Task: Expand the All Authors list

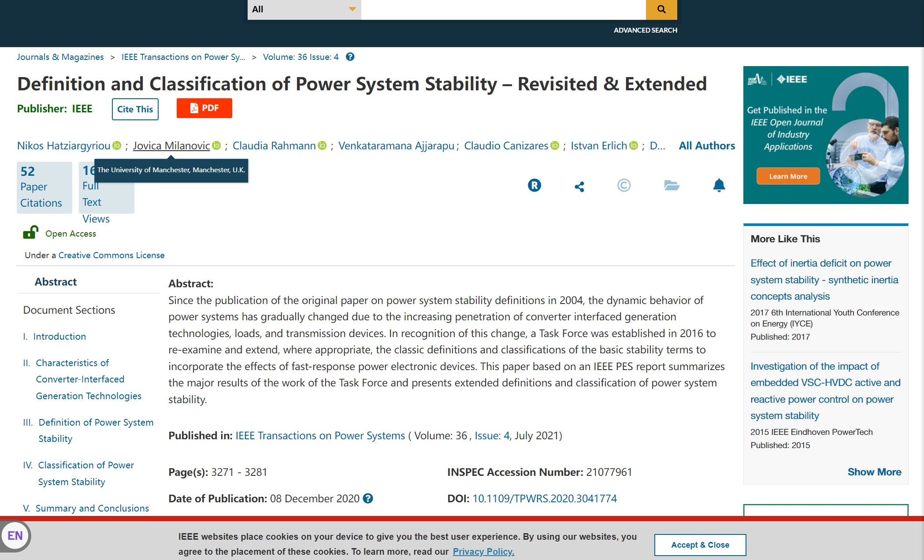Action: click(707, 145)
